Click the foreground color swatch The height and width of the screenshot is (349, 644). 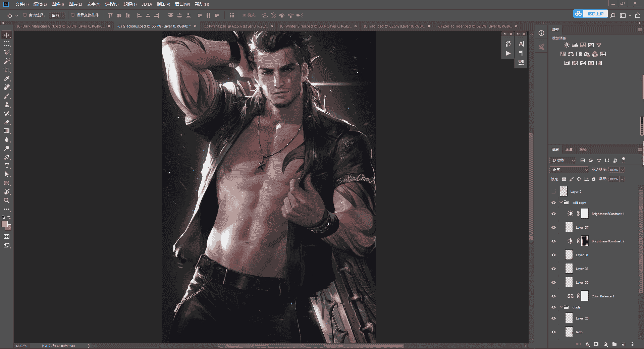[x=5, y=224]
